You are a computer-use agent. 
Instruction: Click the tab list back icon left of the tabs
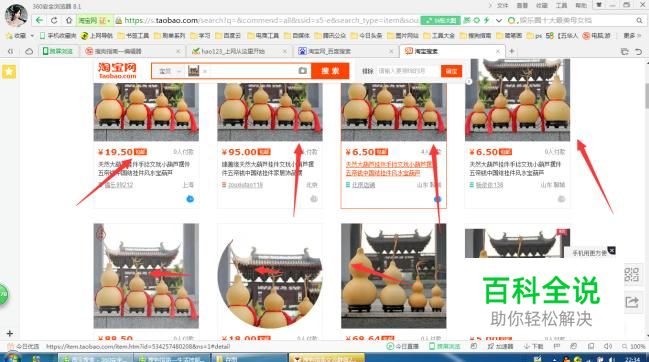click(10, 51)
